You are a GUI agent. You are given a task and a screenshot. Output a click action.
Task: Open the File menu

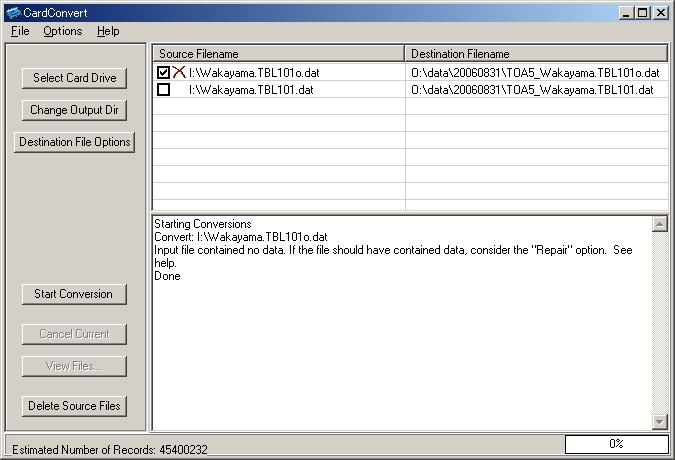(20, 31)
